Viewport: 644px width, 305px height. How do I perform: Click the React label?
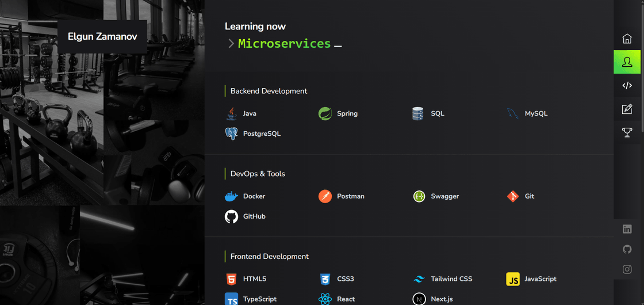pos(346,299)
